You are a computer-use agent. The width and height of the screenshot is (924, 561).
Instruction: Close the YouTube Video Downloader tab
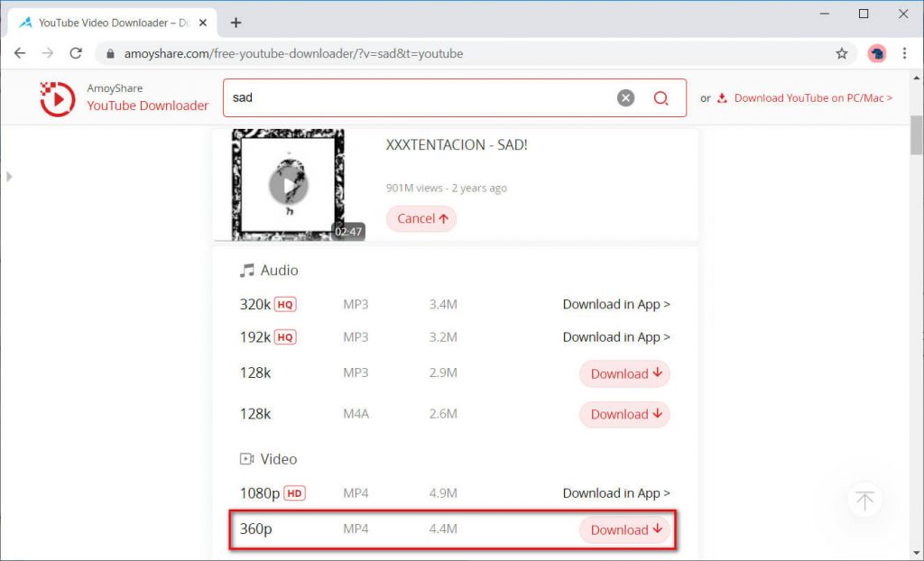203,23
